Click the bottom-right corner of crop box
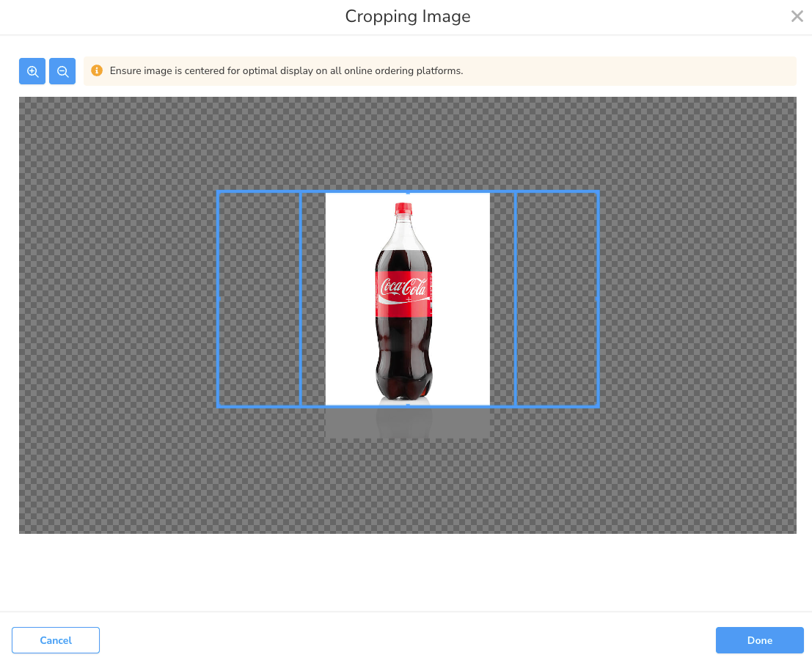Screen dimensions: 812x660 [598, 406]
